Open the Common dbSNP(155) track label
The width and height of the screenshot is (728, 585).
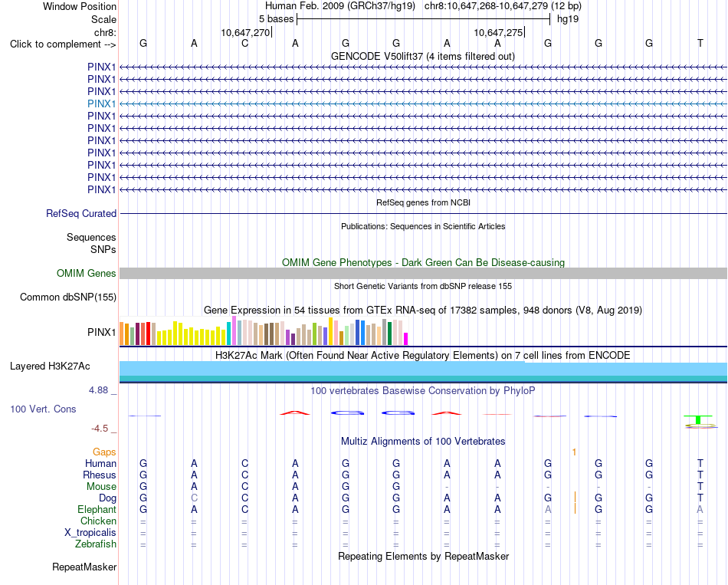(x=67, y=297)
